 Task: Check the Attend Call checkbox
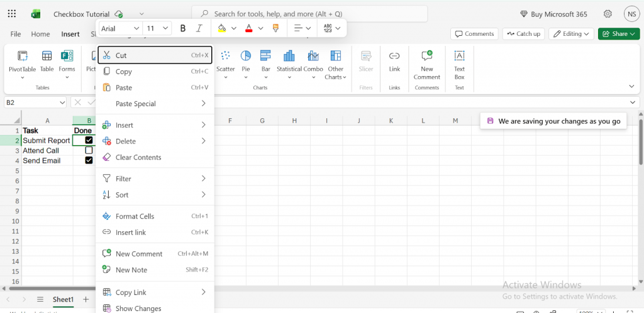pyautogui.click(x=89, y=150)
